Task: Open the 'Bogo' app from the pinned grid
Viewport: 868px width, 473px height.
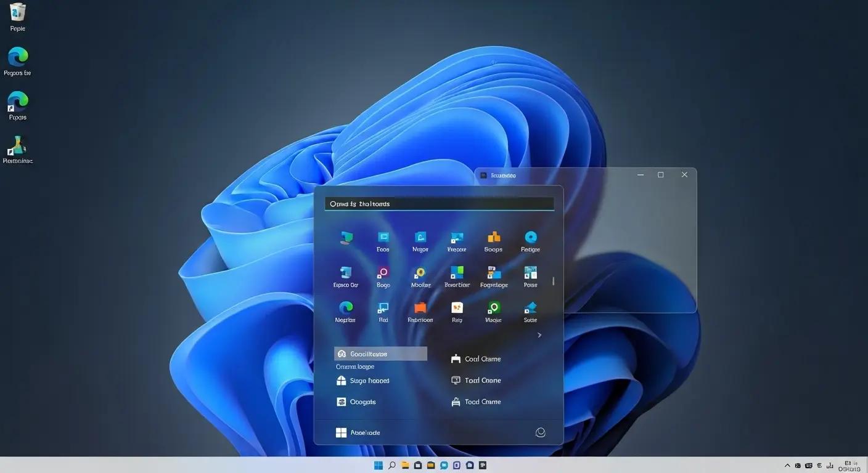Action: tap(383, 273)
